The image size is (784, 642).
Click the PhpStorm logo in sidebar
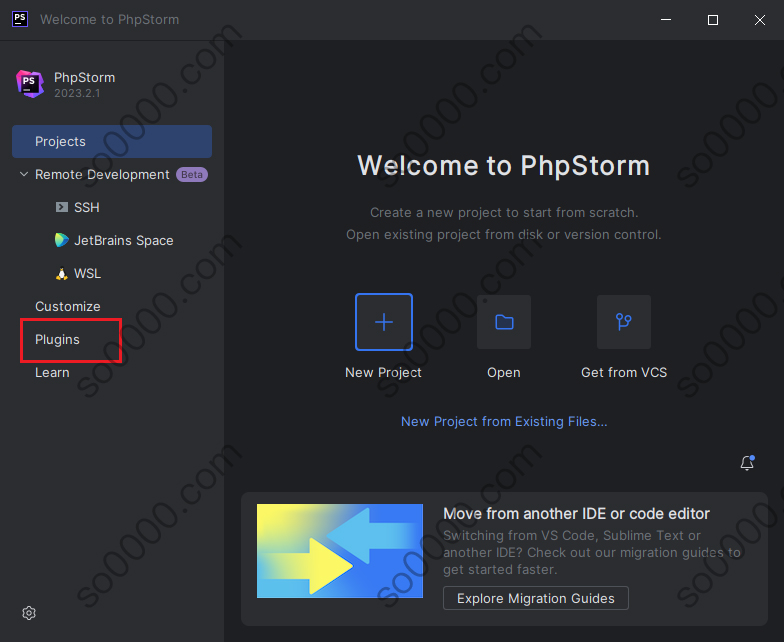(x=30, y=84)
